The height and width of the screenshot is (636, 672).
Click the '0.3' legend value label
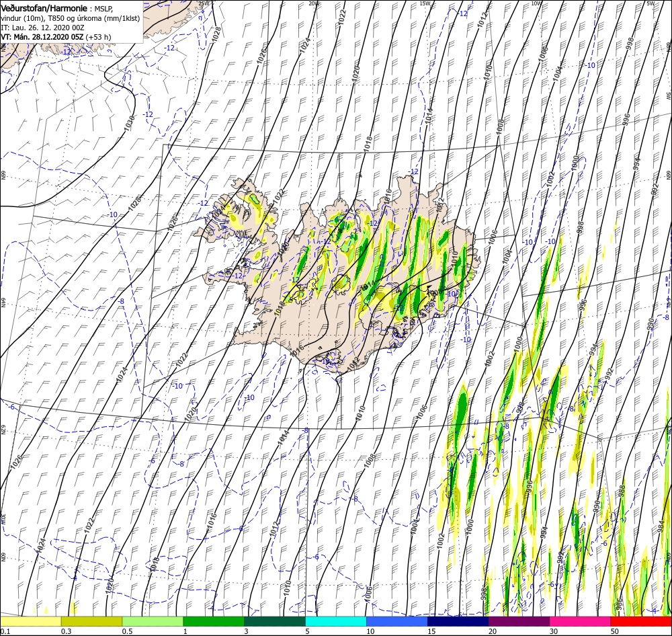[66, 631]
